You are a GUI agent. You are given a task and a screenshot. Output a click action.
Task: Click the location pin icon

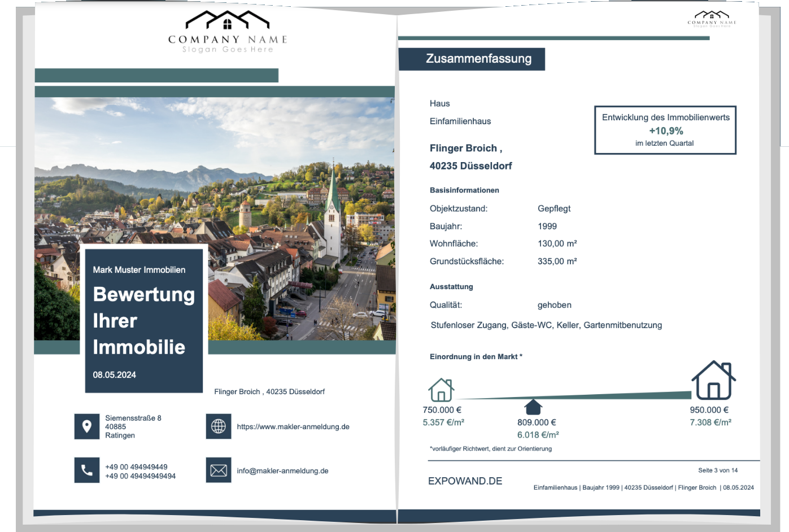[x=86, y=426]
